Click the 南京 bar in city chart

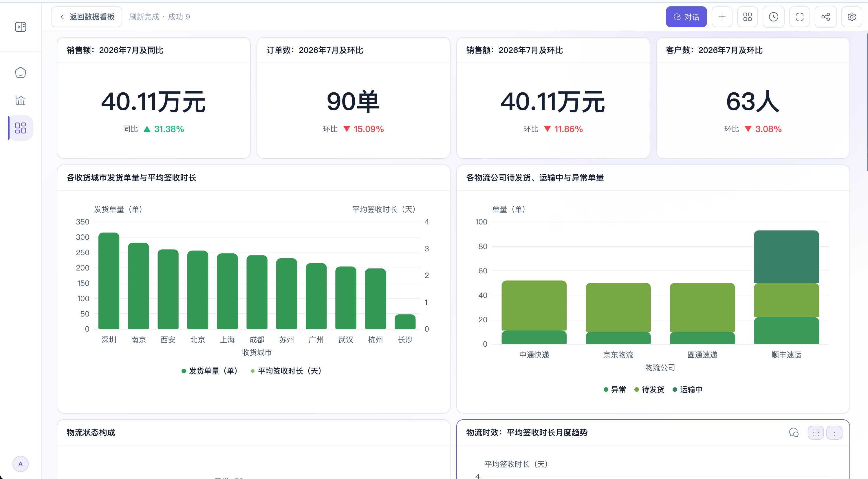tap(138, 286)
